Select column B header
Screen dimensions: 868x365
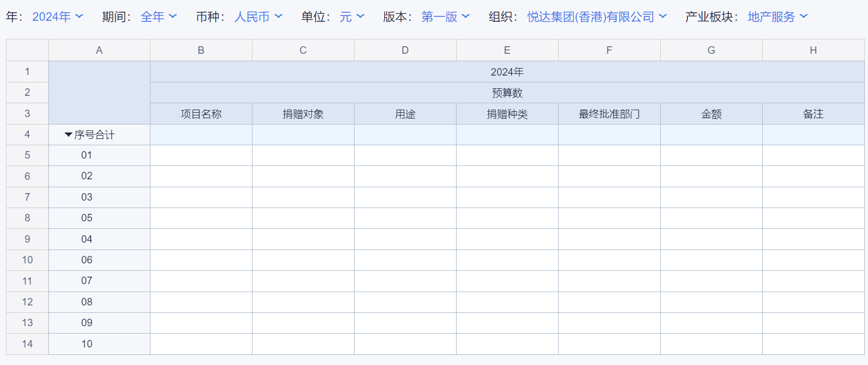pos(201,51)
